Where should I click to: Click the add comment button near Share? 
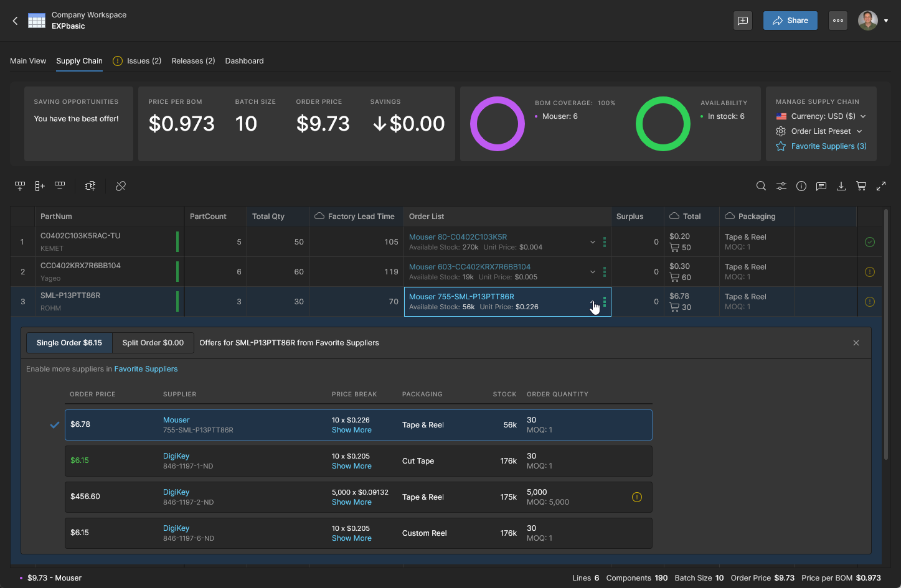743,21
